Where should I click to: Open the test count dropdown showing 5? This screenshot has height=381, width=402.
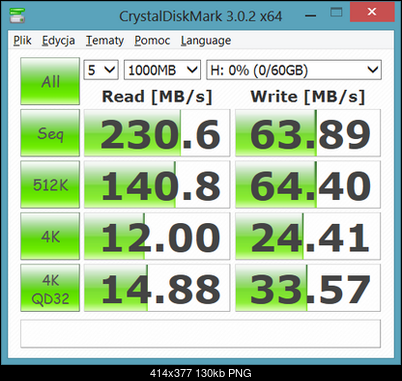[x=101, y=70]
